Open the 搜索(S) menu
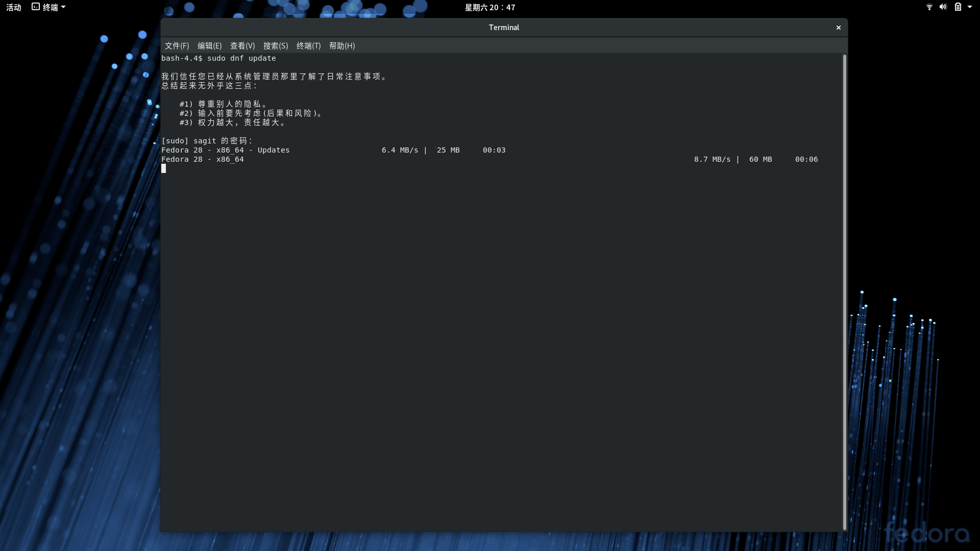Screen dimensions: 980x551 275,46
